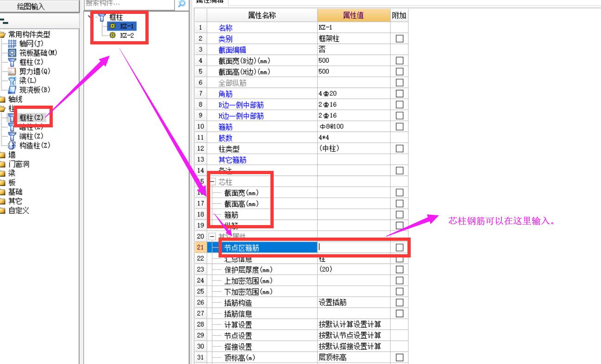Click the 构造柱(Z) icon

(12, 145)
